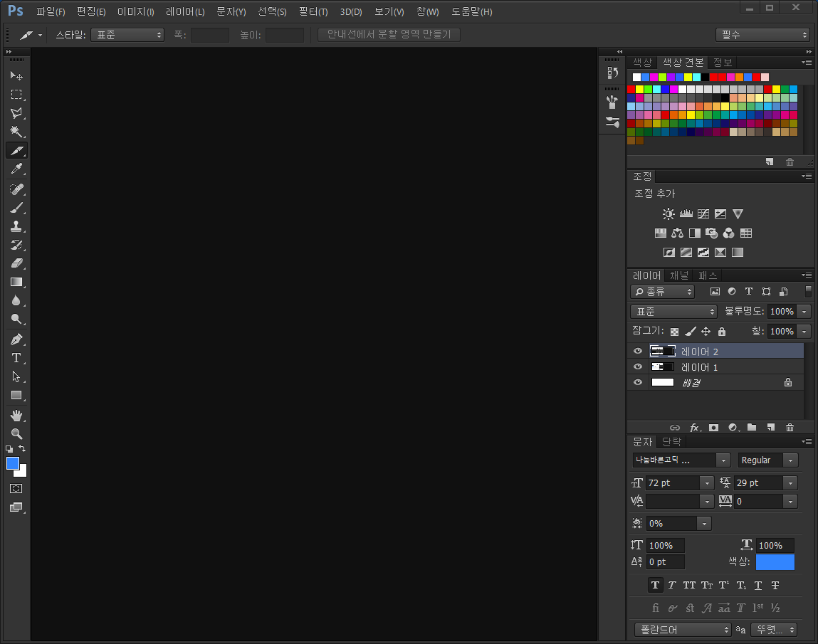The width and height of the screenshot is (818, 644).
Task: Select the Zoom tool
Action: (x=16, y=433)
